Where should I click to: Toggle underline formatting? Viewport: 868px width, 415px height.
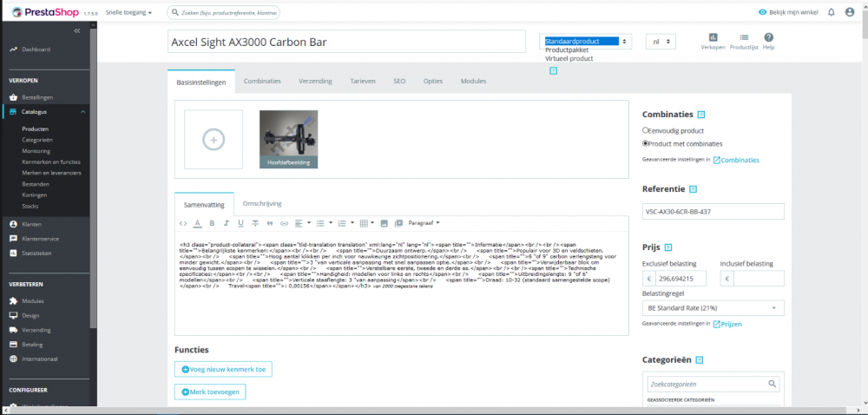click(x=240, y=223)
